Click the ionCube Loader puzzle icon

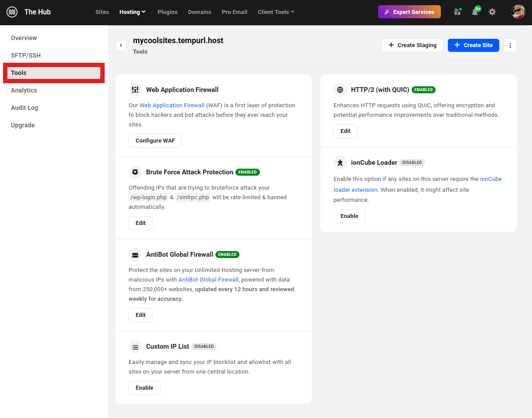(340, 163)
